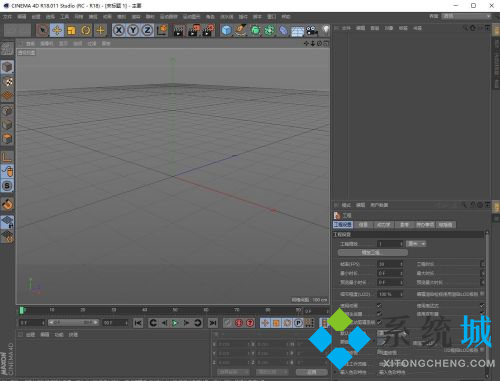Screen dimensions: 500x381
Task: Click the wide Scale Project button
Action: [372, 253]
